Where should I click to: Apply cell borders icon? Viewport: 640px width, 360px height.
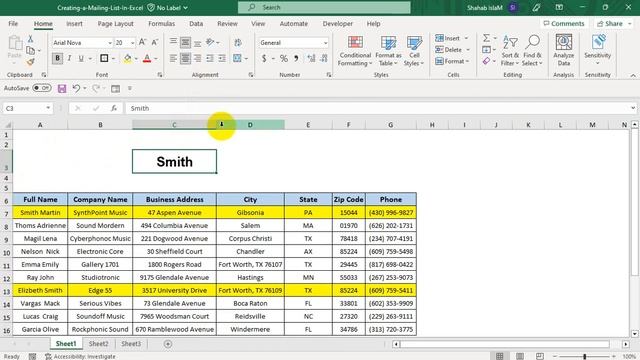point(104,58)
